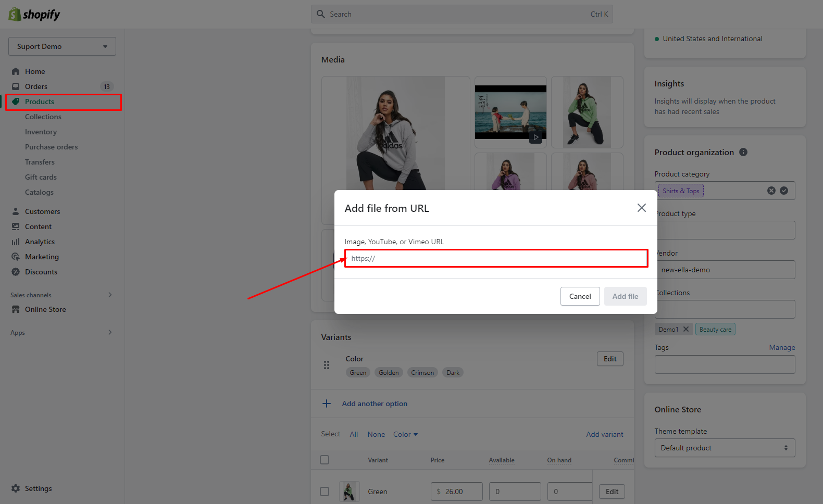823x504 pixels.
Task: Click the Product type input field
Action: (x=725, y=230)
